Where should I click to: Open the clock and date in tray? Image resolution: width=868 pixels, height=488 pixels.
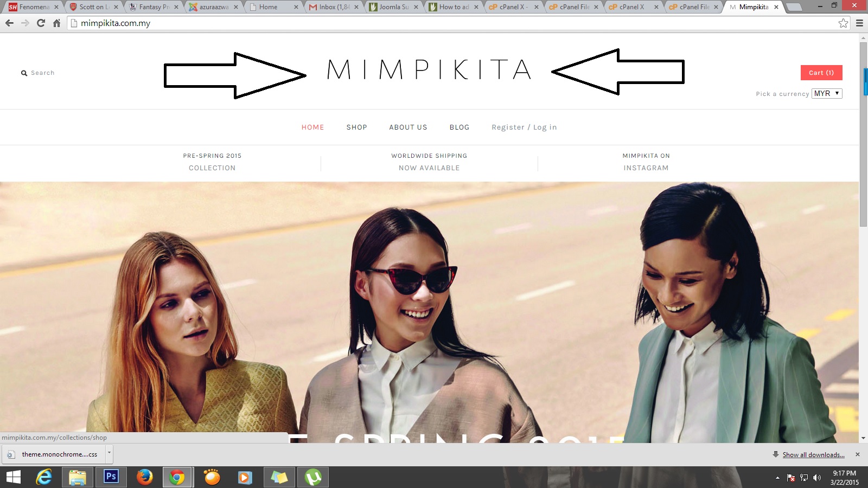tap(844, 478)
